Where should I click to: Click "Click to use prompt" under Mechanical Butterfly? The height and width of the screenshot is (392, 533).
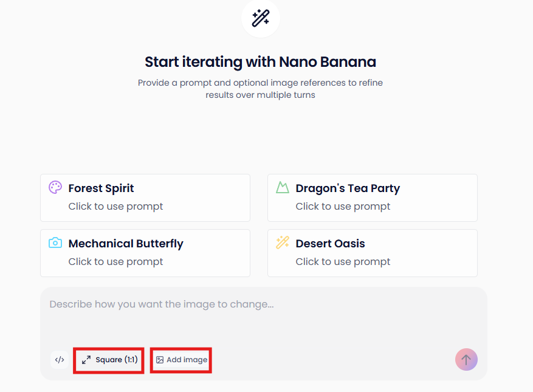[116, 262]
